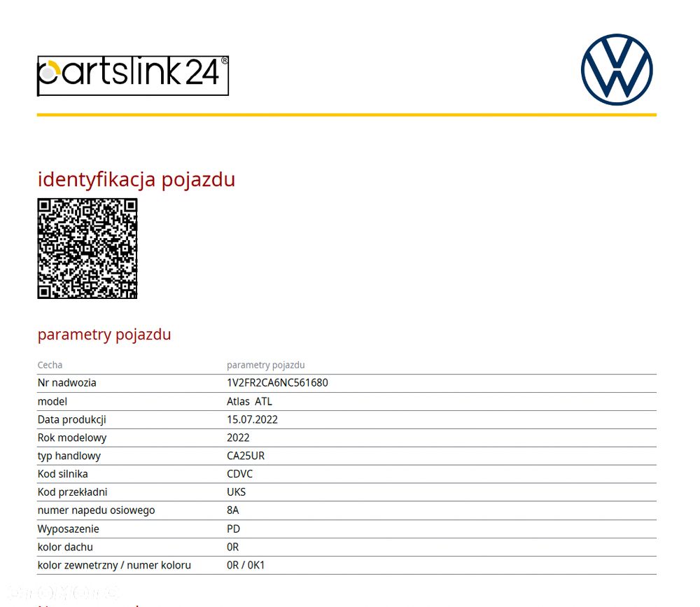
Task: Select the axle drive value 8A
Action: pyautogui.click(x=232, y=510)
